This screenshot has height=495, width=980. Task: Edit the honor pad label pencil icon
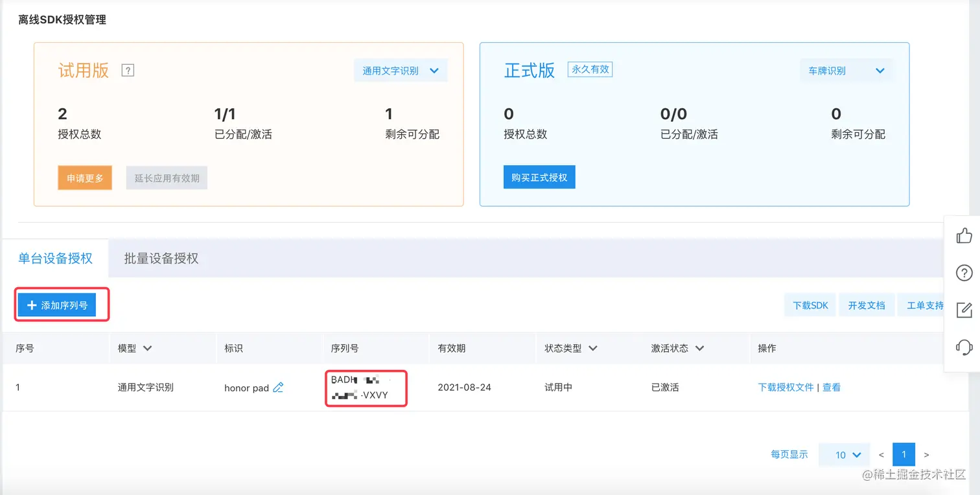(278, 387)
